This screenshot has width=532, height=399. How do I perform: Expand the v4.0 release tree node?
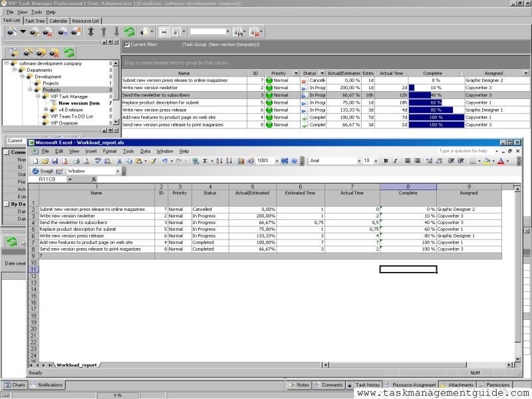click(46, 110)
